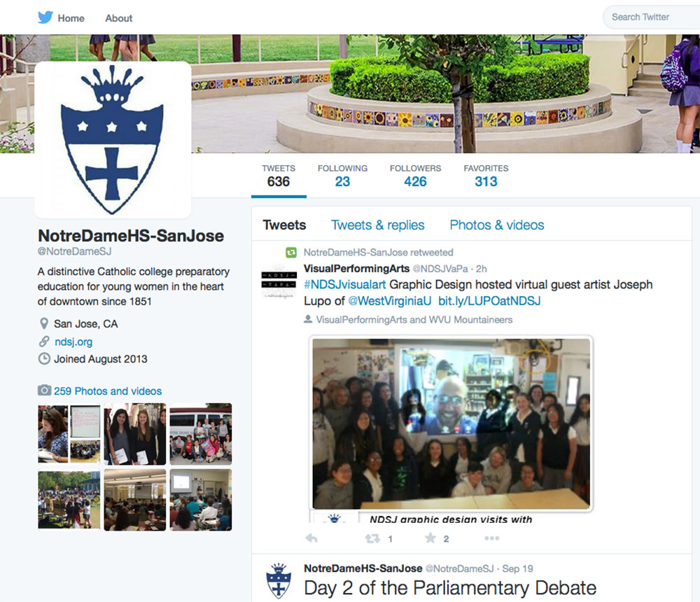Click the NotreDameHS-SanJose crest avatar on the Sep 19 tweet

pos(279,580)
